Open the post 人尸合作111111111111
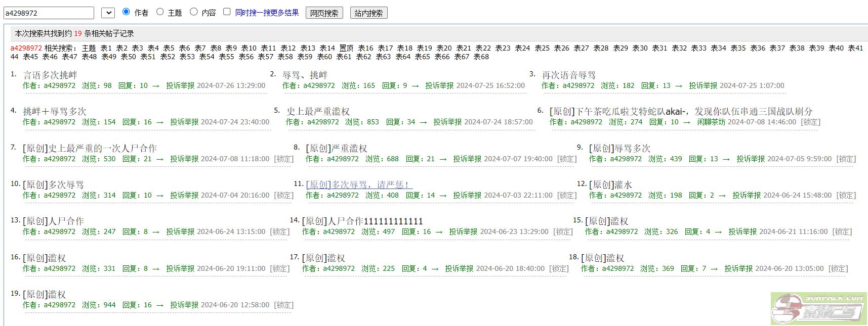This screenshot has width=868, height=326. [x=362, y=221]
